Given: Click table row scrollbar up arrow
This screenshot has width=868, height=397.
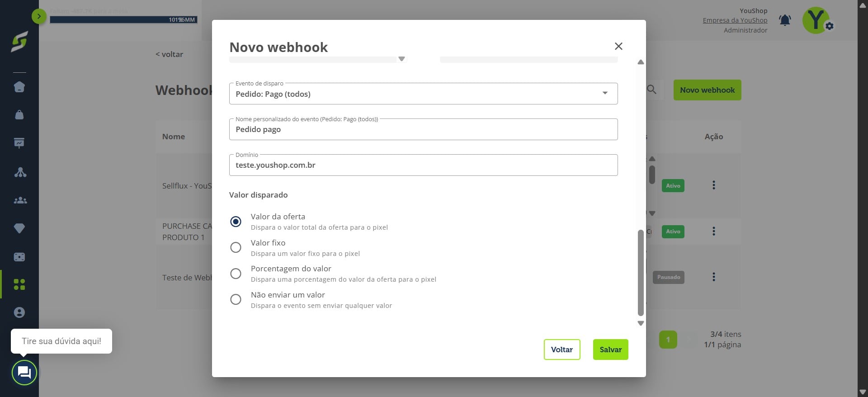Looking at the screenshot, I should point(652,159).
